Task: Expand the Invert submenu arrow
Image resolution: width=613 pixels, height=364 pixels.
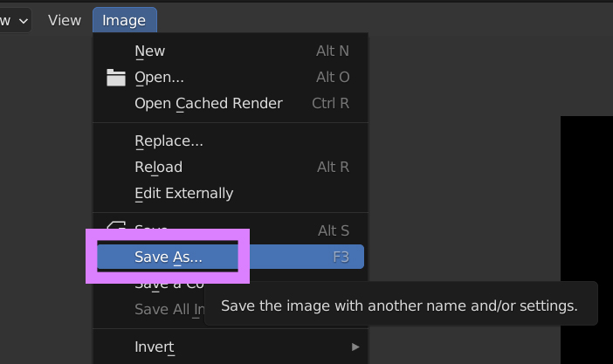Action: pyautogui.click(x=355, y=347)
